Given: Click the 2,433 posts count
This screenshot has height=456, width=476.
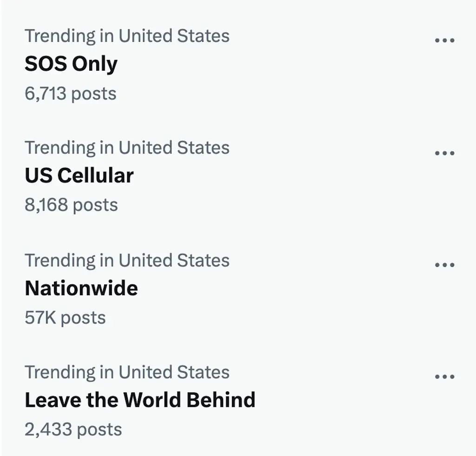Looking at the screenshot, I should [73, 430].
